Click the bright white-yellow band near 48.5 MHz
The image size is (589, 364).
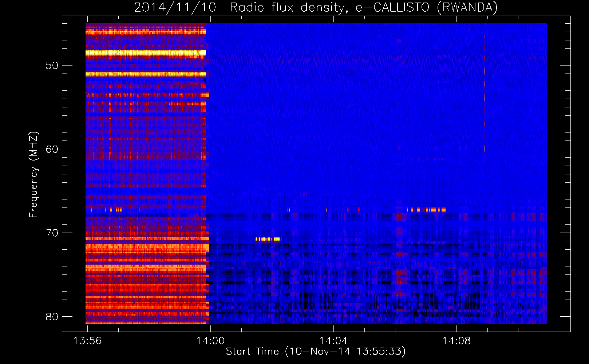coord(146,53)
